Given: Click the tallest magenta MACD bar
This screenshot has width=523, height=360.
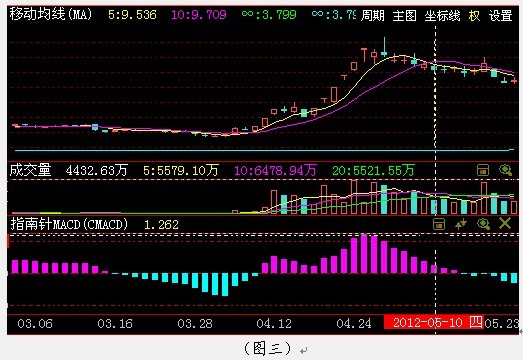Looking at the screenshot, I should pos(364,254).
